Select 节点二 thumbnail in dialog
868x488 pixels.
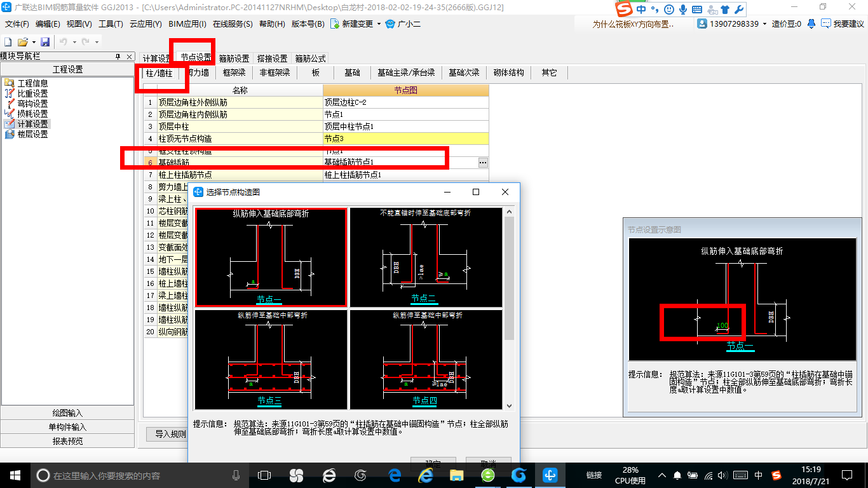pyautogui.click(x=426, y=257)
